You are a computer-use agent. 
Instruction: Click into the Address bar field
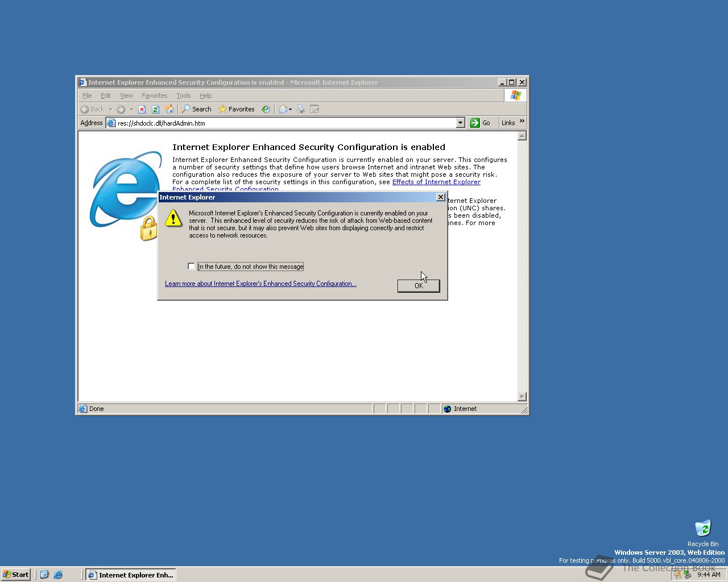(x=286, y=123)
